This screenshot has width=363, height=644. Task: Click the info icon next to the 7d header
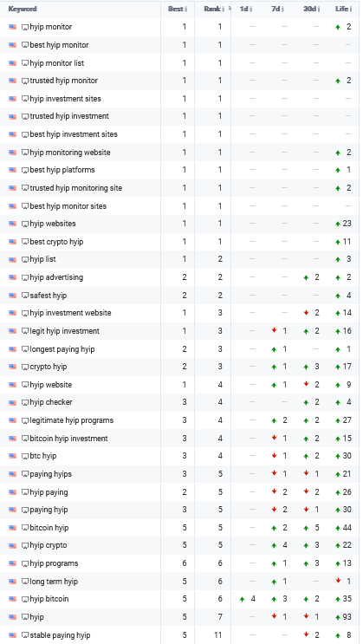click(x=283, y=9)
